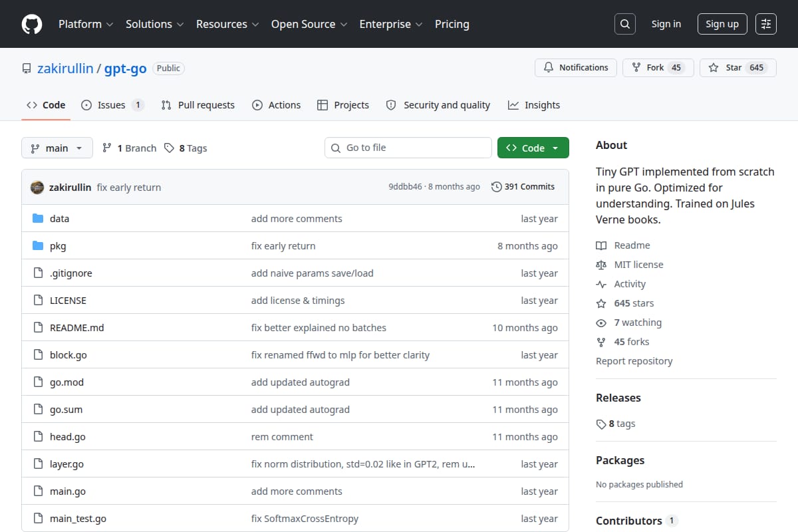View the 8 Tags link next to Branch
Image resolution: width=798 pixels, height=532 pixels.
(186, 148)
